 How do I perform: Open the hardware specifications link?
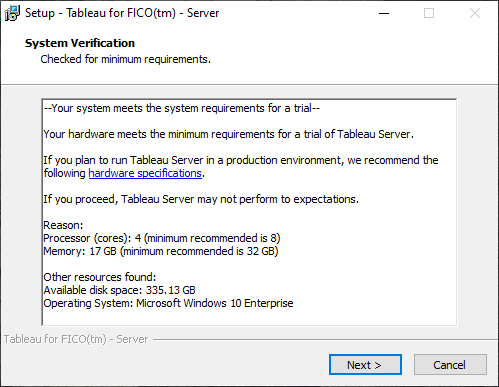[x=145, y=173]
